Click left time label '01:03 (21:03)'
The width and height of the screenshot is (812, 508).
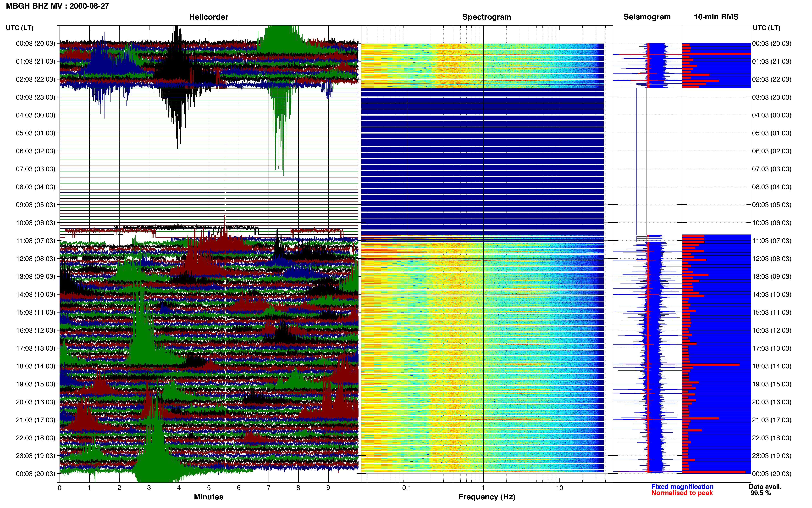pos(36,61)
